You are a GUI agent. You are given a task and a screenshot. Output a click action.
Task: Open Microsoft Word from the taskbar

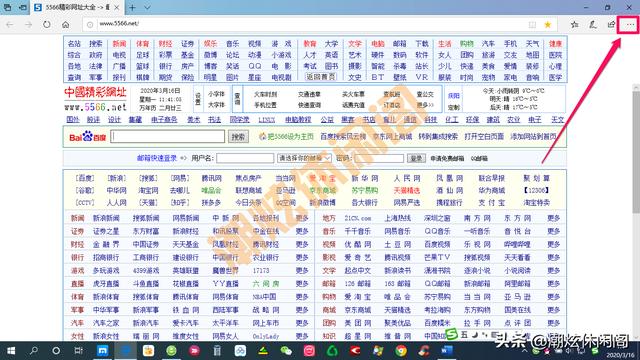(447, 351)
